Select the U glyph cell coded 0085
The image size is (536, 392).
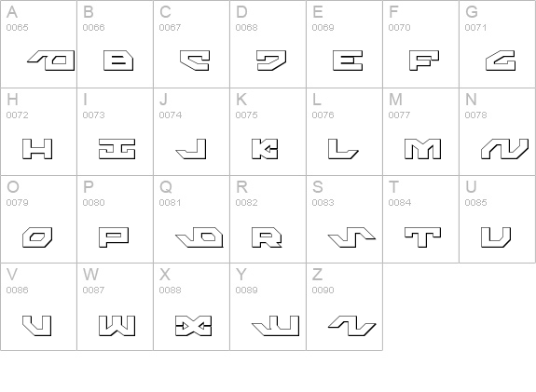[x=498, y=219]
